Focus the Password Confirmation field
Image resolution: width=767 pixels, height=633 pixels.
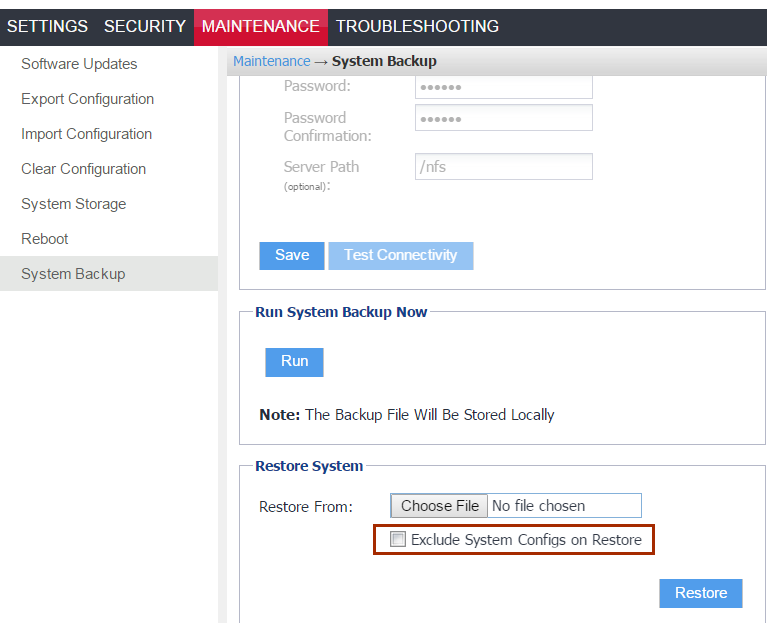pos(503,118)
